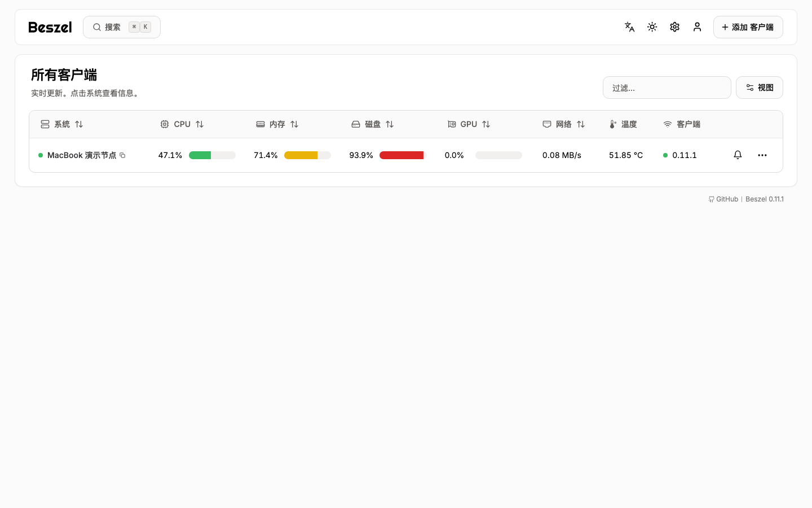Click the 0.08 MB/s network value
The width and height of the screenshot is (812, 508).
(x=562, y=155)
